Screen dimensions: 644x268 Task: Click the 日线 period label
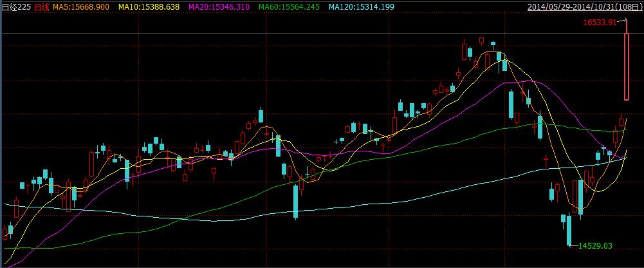coord(41,6)
